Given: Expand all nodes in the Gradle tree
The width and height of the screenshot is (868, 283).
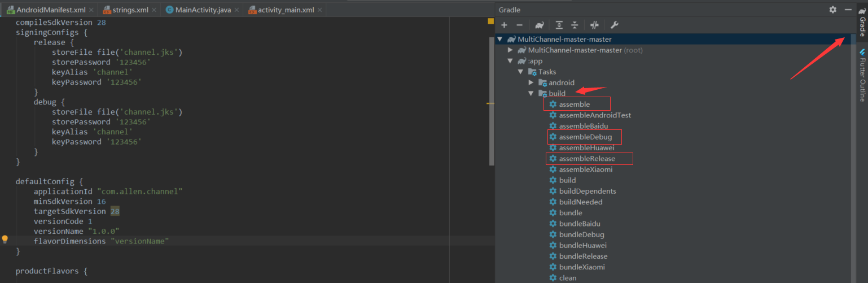Looking at the screenshot, I should [x=559, y=25].
